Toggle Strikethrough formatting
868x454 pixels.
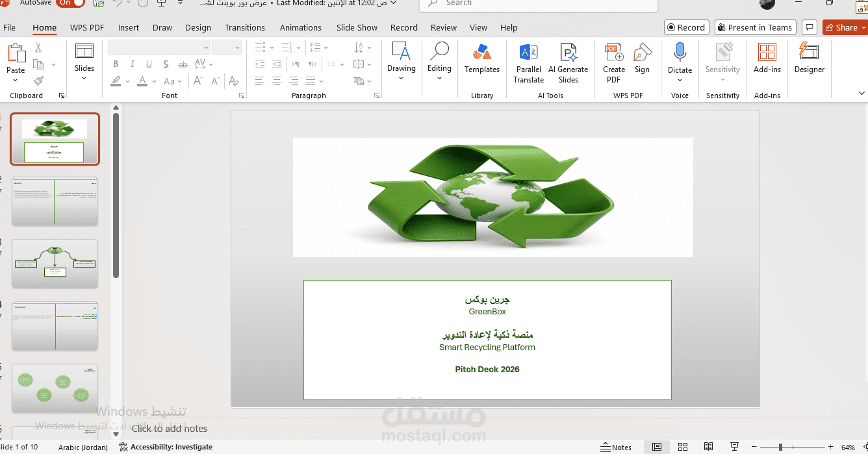click(183, 64)
